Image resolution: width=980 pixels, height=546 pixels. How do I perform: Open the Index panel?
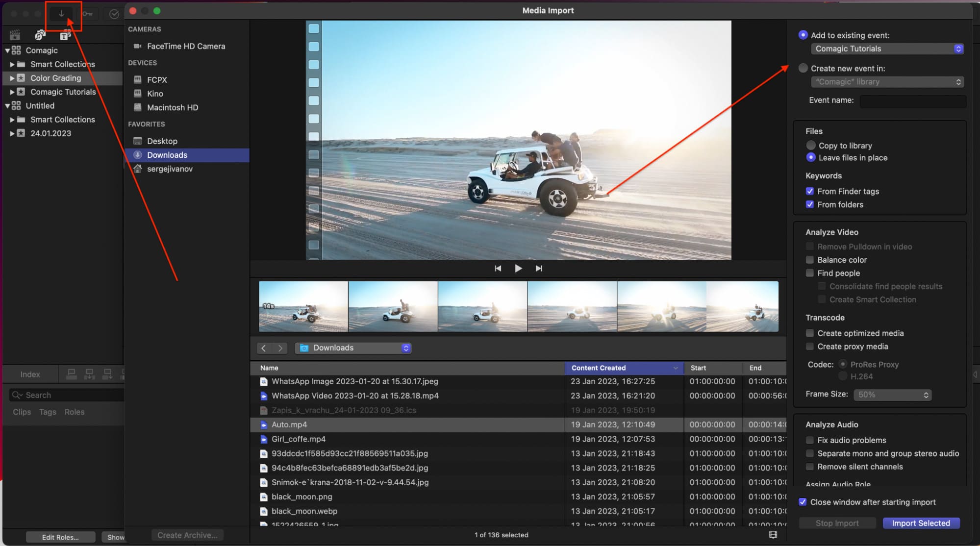coord(30,374)
